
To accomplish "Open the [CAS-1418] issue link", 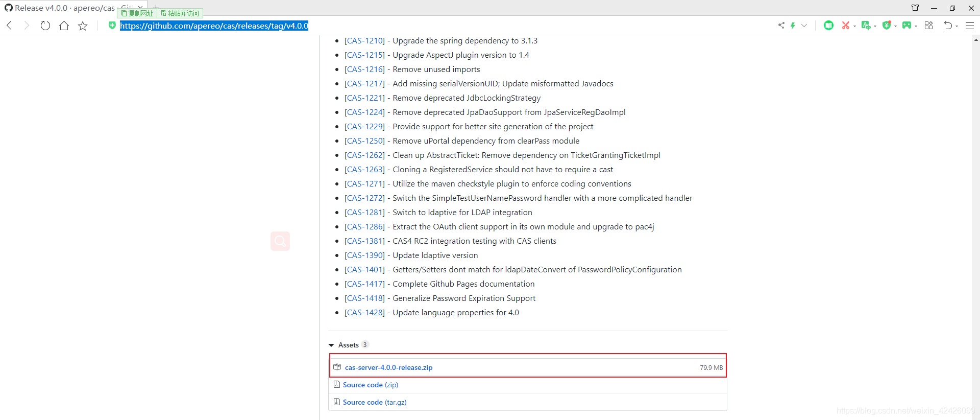I will coord(364,298).
